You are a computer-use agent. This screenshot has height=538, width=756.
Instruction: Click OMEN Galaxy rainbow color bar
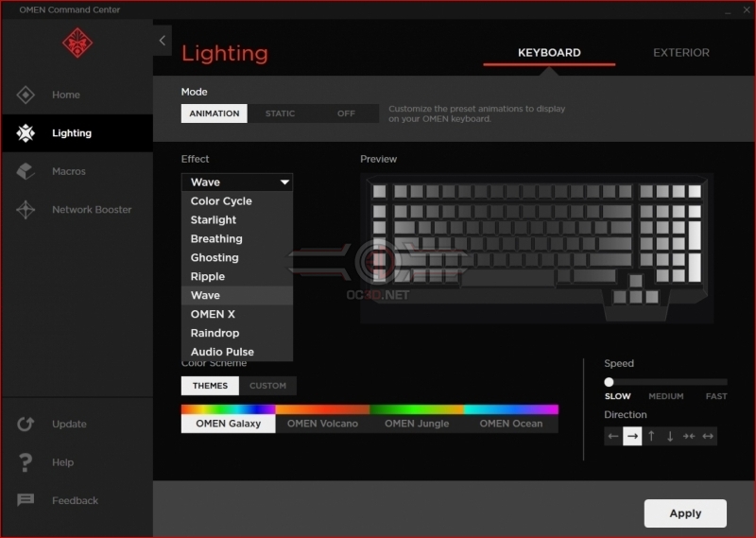point(228,409)
